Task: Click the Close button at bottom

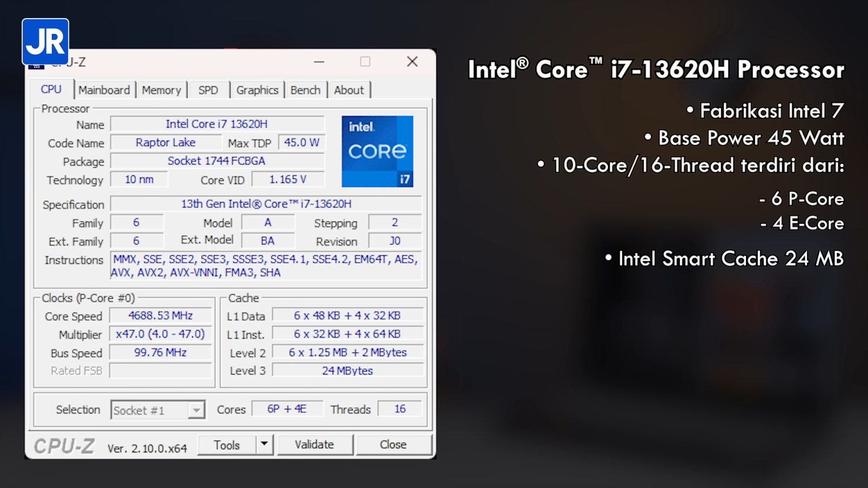Action: pos(393,445)
